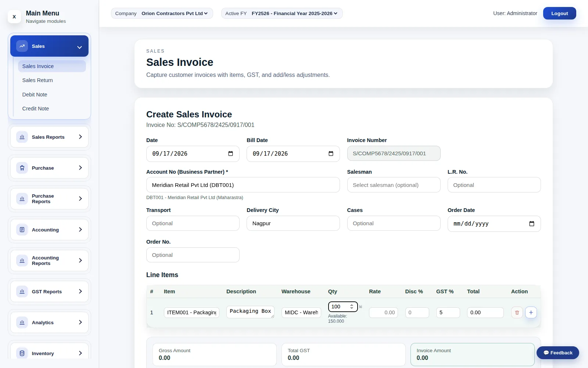Click the Transport input field
Screen dimensions: 588x368
(x=193, y=223)
